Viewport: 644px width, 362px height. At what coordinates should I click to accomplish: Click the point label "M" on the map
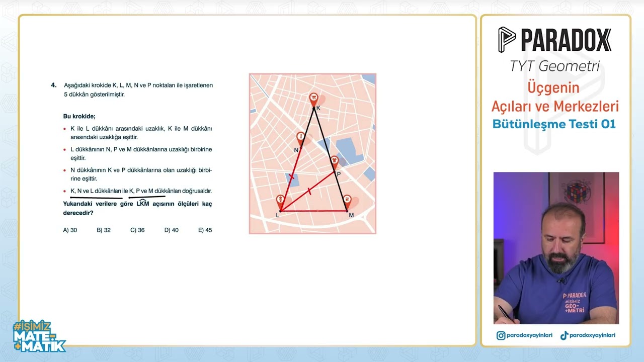pyautogui.click(x=351, y=215)
